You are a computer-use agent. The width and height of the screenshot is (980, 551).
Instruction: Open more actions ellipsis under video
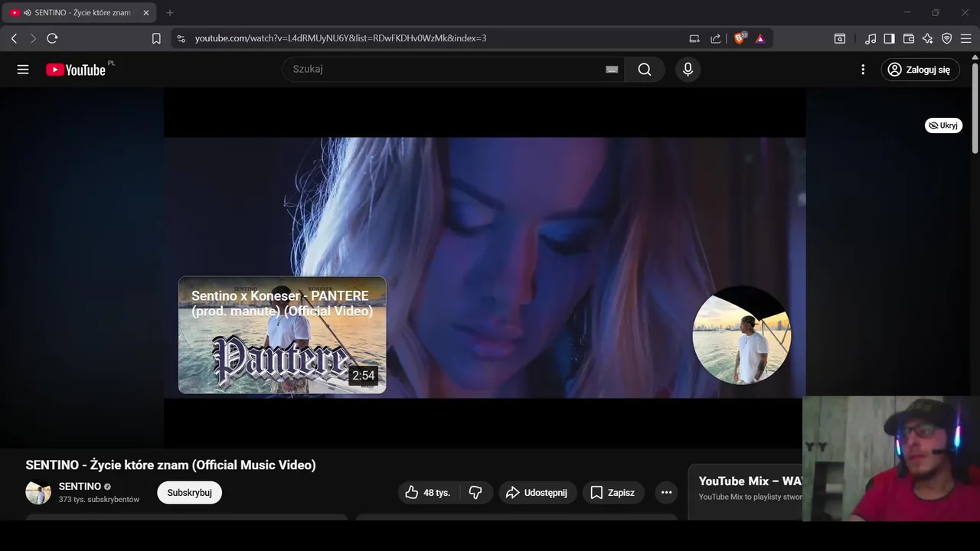[666, 493]
